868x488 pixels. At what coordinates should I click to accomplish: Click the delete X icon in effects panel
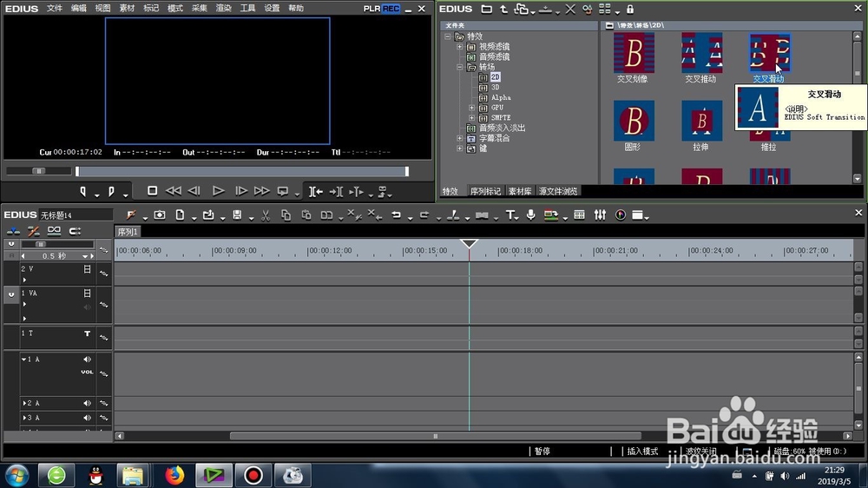pos(569,9)
